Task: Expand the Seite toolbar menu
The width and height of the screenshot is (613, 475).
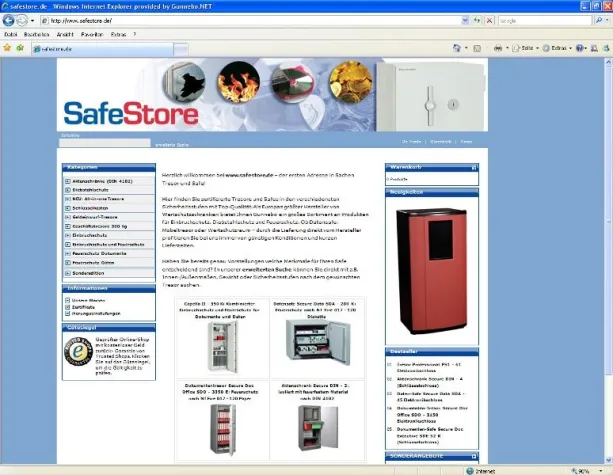Action: 528,47
